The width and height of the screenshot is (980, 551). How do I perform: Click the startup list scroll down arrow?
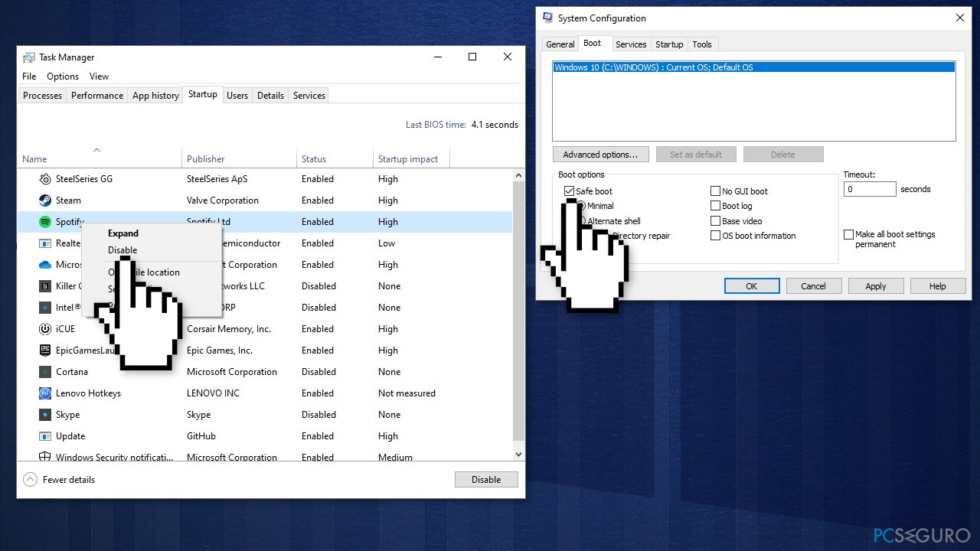[518, 454]
